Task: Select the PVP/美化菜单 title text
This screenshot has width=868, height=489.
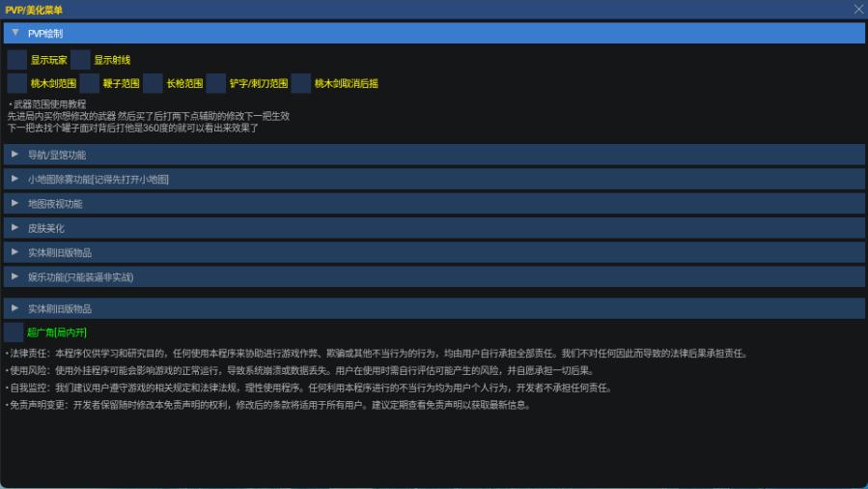Action: [34, 10]
